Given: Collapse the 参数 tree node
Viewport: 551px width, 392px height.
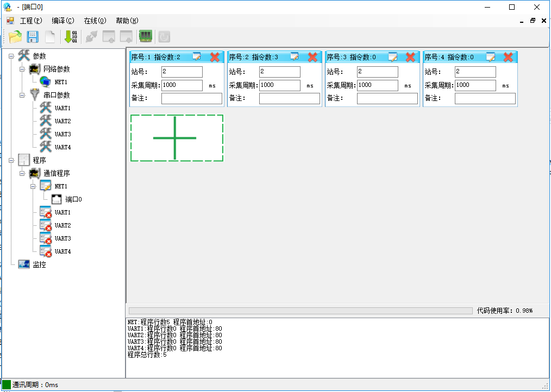Looking at the screenshot, I should [11, 56].
